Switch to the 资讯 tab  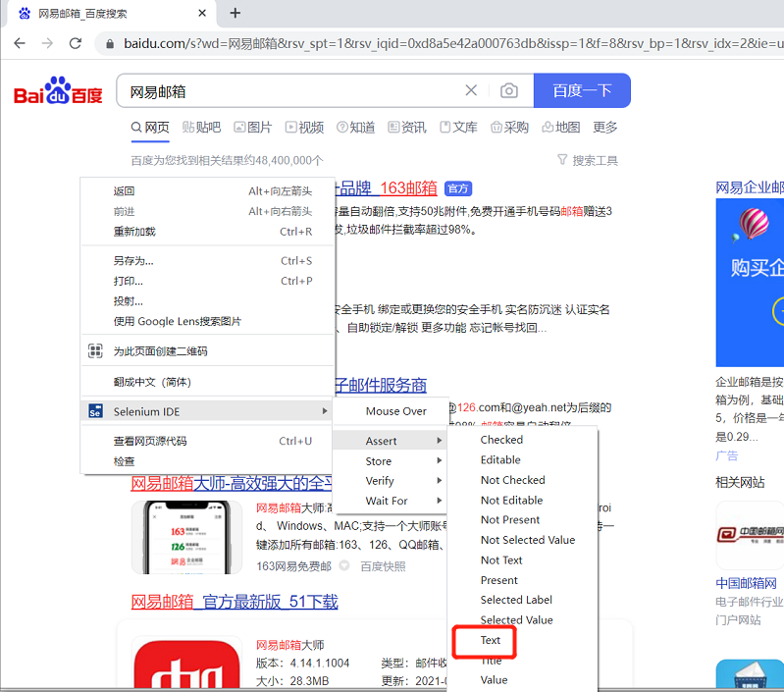point(407,128)
